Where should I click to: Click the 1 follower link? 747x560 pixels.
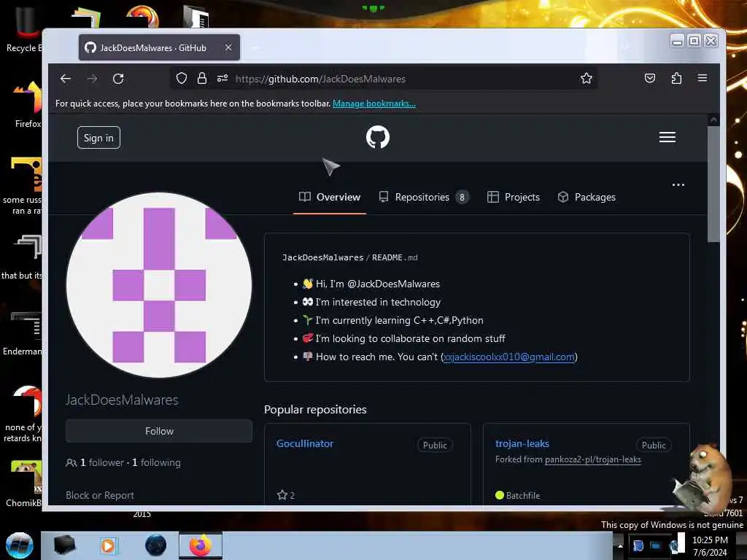pos(101,462)
